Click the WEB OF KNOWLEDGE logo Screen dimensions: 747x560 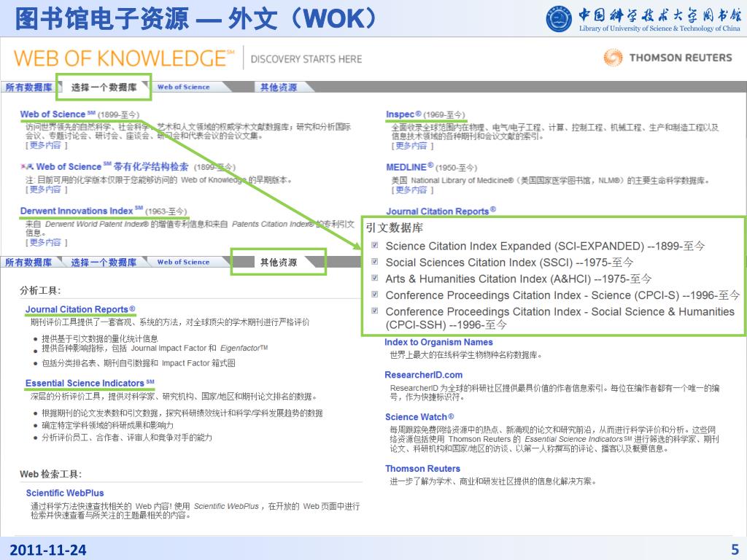tap(124, 58)
